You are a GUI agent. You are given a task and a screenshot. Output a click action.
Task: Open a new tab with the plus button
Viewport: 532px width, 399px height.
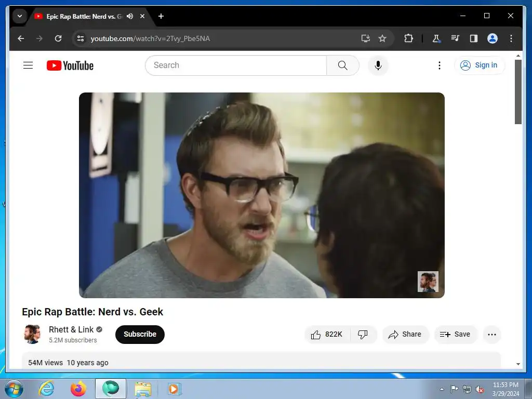tap(161, 16)
